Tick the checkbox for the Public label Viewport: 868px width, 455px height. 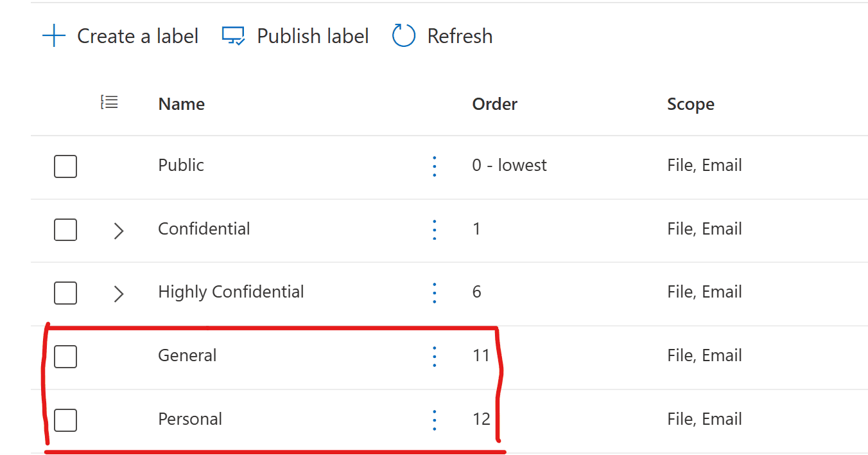[65, 166]
